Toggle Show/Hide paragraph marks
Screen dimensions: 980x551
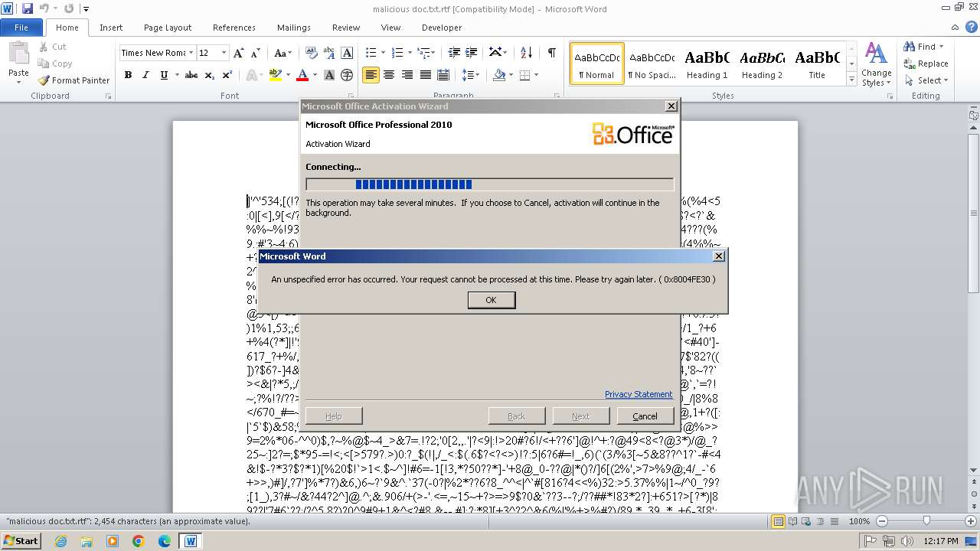552,53
